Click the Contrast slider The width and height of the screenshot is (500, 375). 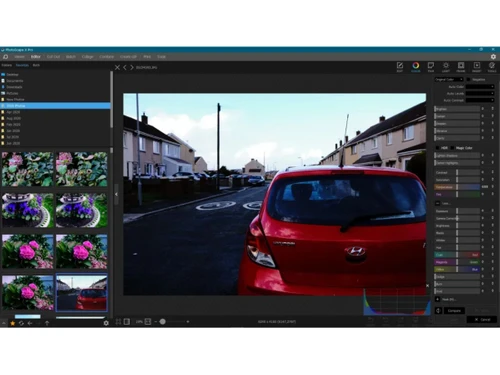pos(457,173)
